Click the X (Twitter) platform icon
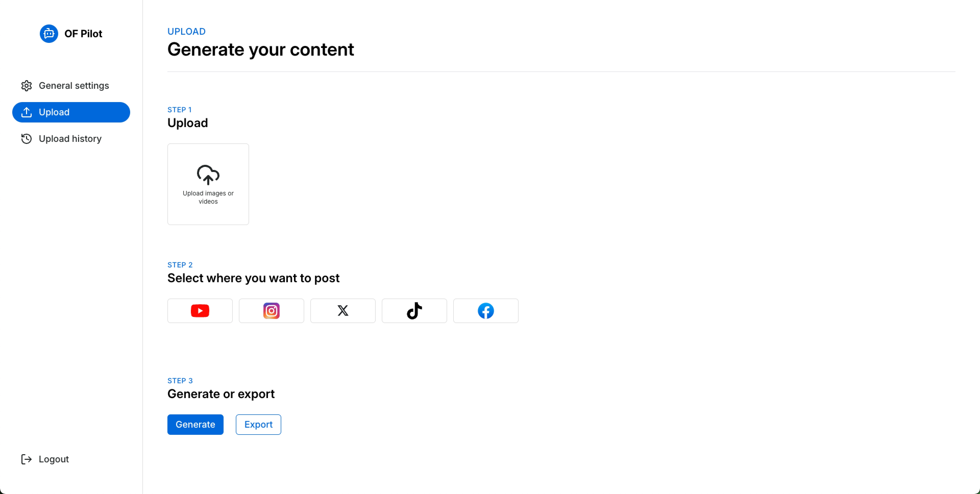Viewport: 980px width, 494px height. point(343,311)
